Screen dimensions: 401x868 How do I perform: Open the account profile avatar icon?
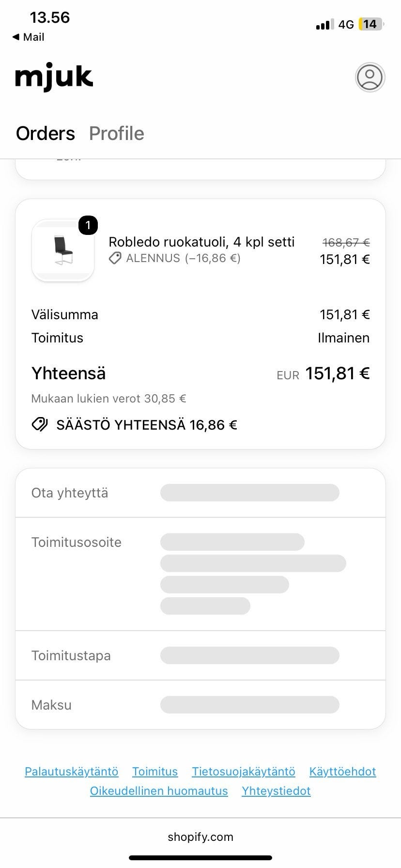[370, 77]
